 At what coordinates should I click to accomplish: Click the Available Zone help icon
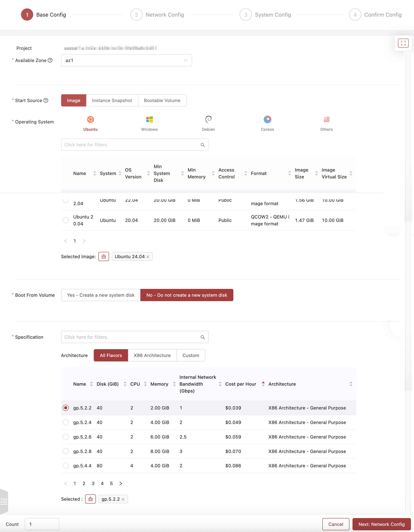point(50,60)
